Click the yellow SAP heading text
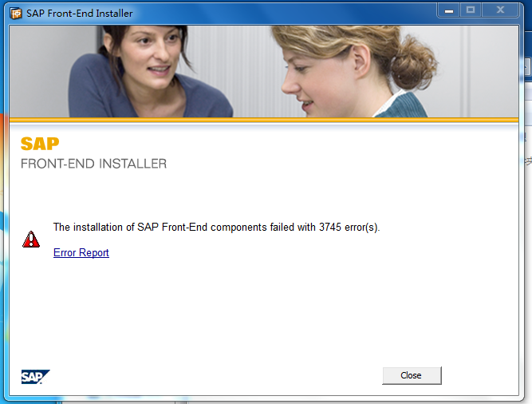Screen dimensions: 532x404 point(40,144)
